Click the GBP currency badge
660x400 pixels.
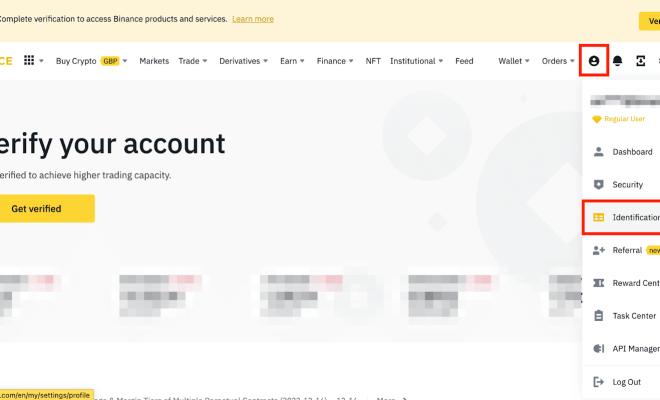point(110,61)
